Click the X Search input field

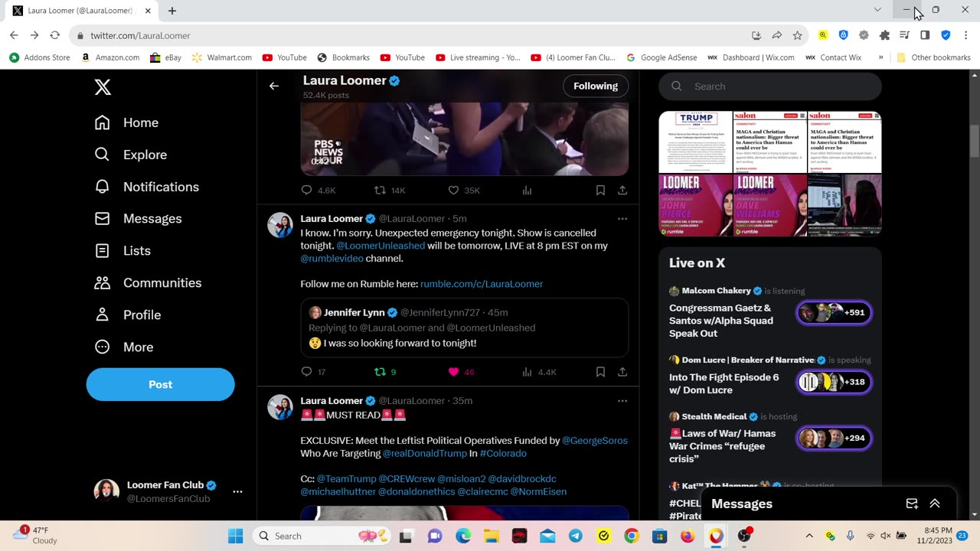pos(770,86)
